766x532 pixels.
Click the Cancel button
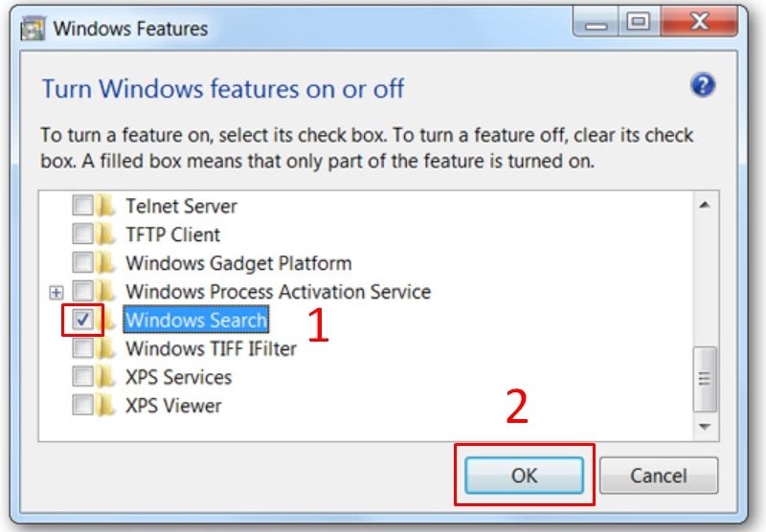(659, 476)
